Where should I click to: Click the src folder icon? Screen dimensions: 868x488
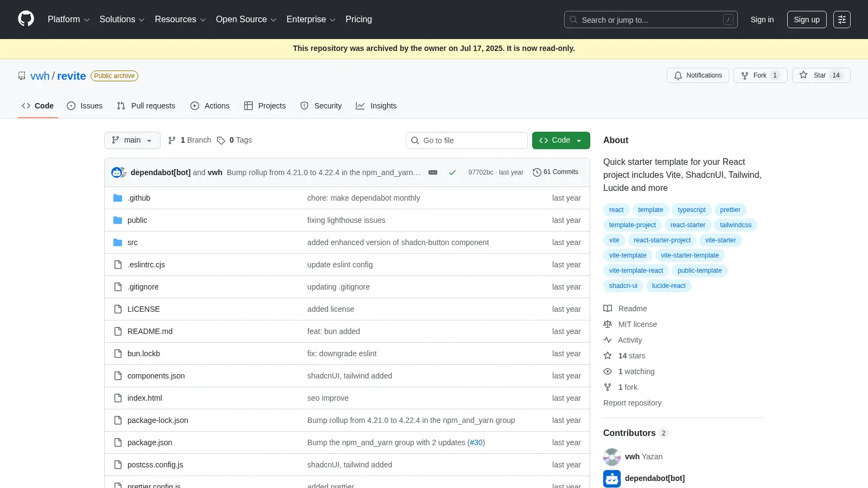pyautogui.click(x=118, y=242)
